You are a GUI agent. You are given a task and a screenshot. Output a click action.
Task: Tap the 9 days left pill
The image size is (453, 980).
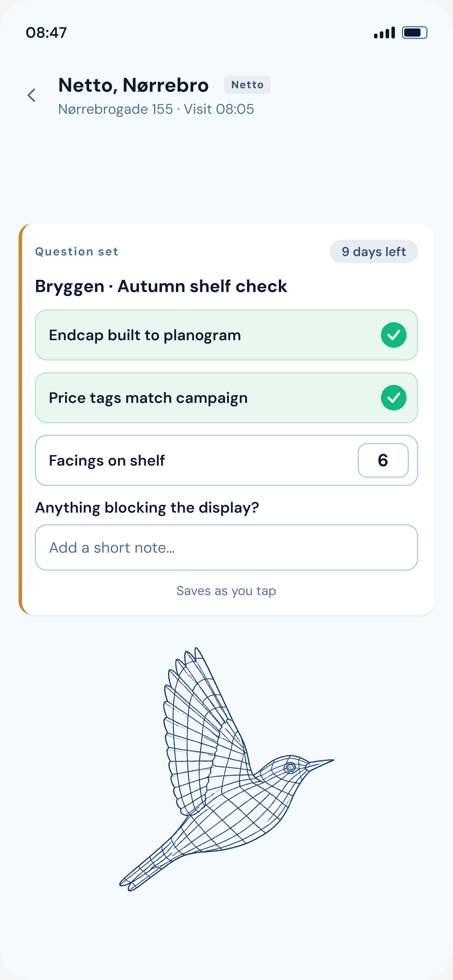click(374, 252)
